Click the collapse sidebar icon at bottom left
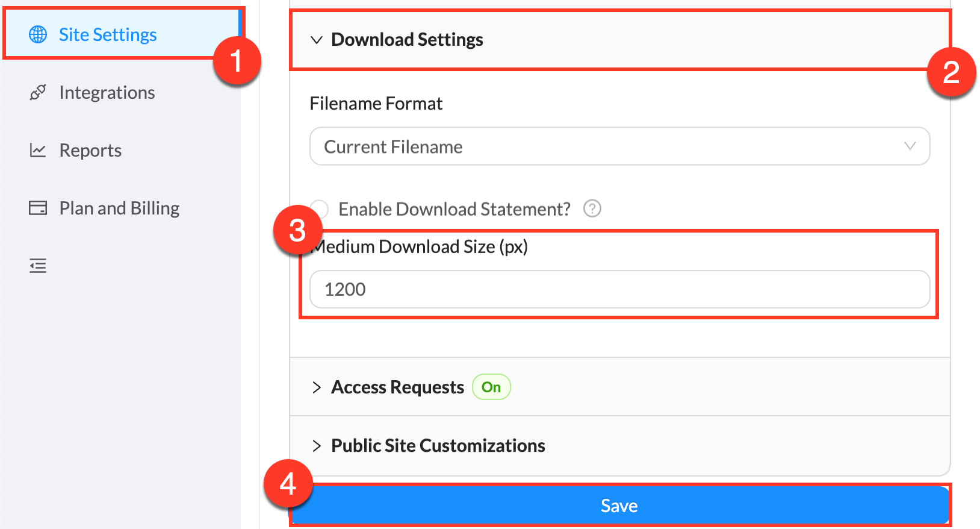 point(38,266)
